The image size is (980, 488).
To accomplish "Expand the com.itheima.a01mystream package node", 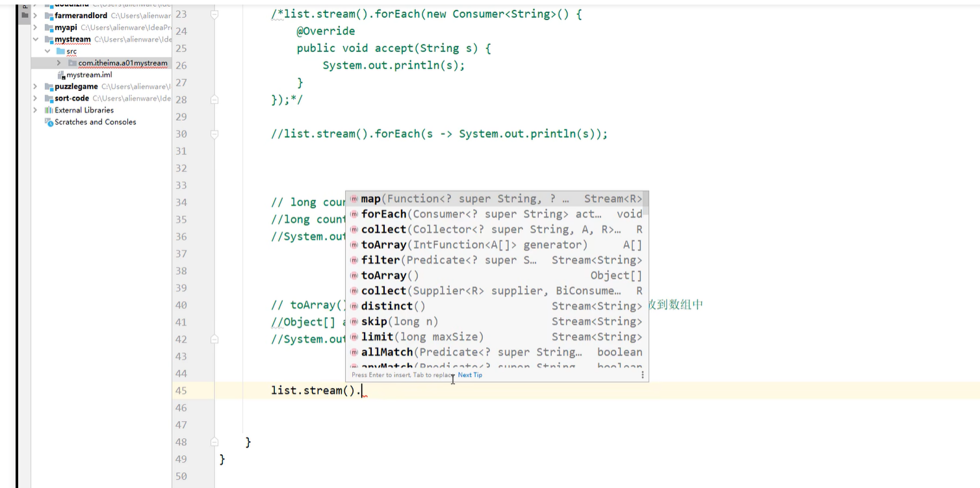I will [x=58, y=63].
